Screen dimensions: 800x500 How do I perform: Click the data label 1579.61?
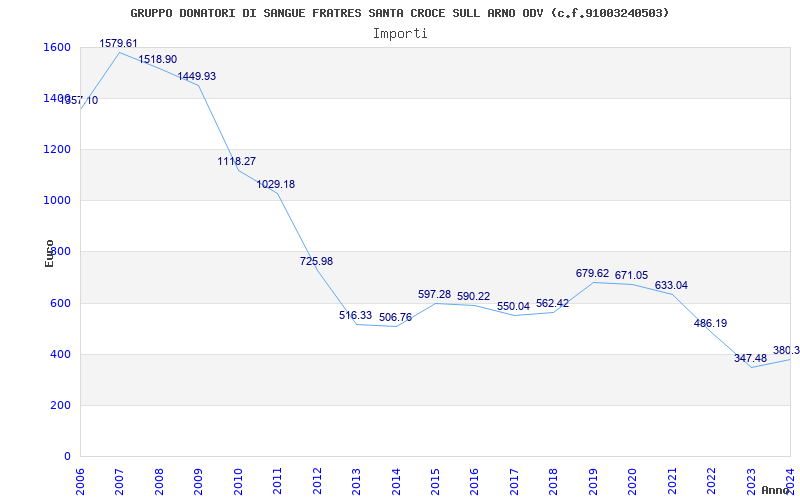click(118, 43)
